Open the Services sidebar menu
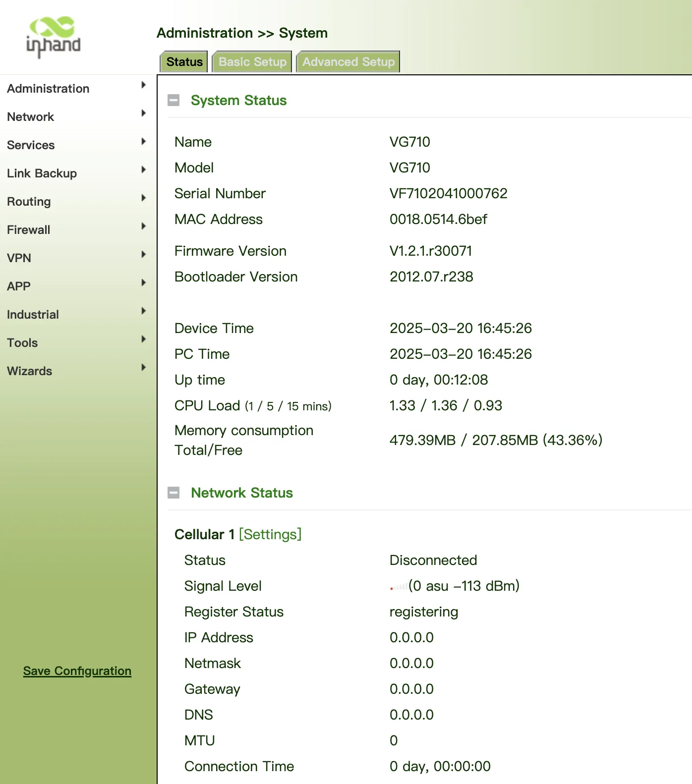 point(31,145)
